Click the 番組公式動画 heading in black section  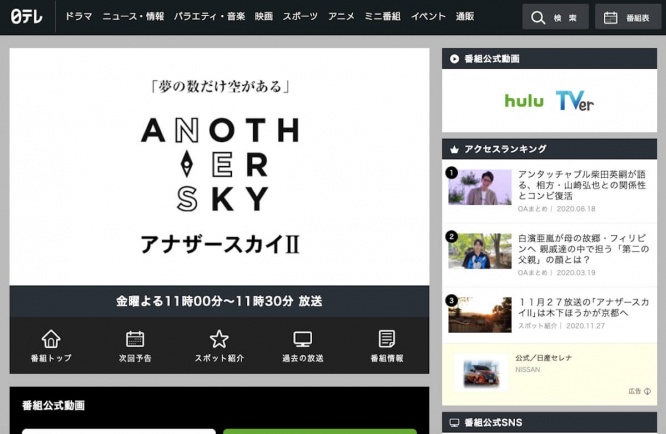tap(54, 406)
